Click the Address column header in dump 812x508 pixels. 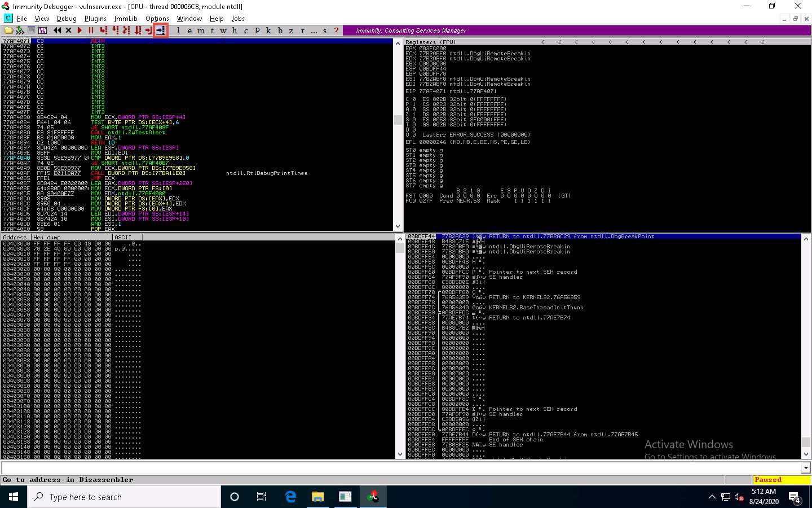tap(16, 237)
